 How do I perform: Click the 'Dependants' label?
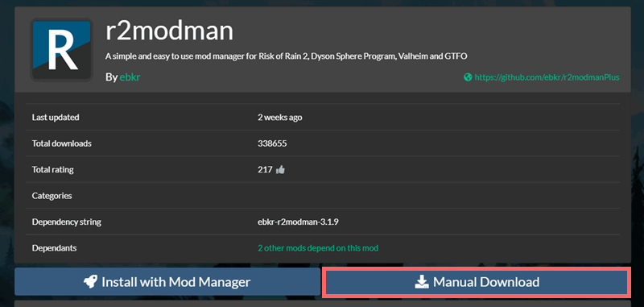click(54, 248)
